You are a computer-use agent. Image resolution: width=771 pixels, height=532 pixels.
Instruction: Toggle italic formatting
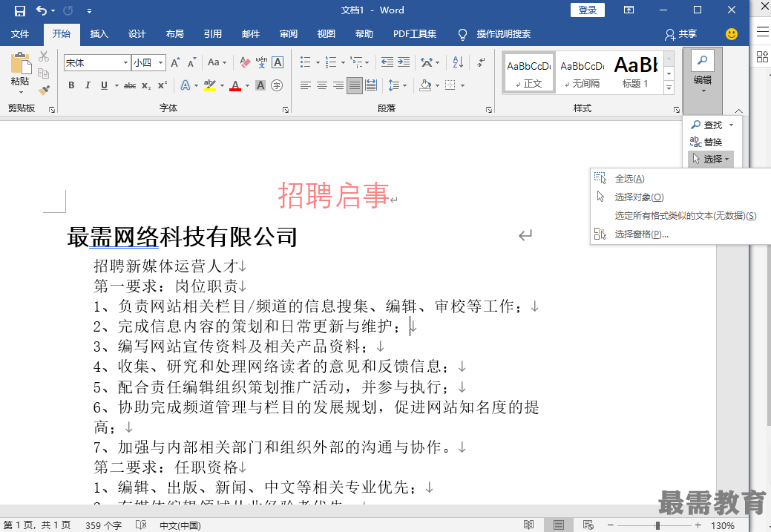pos(88,85)
